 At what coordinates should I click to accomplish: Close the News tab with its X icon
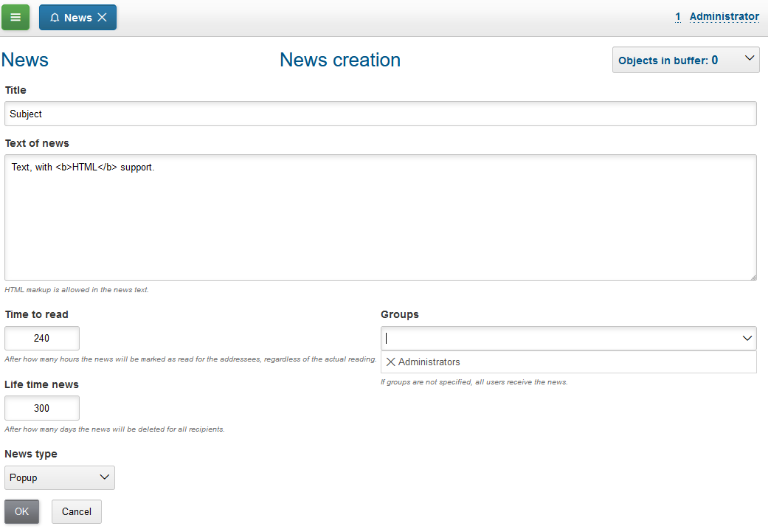(x=102, y=16)
